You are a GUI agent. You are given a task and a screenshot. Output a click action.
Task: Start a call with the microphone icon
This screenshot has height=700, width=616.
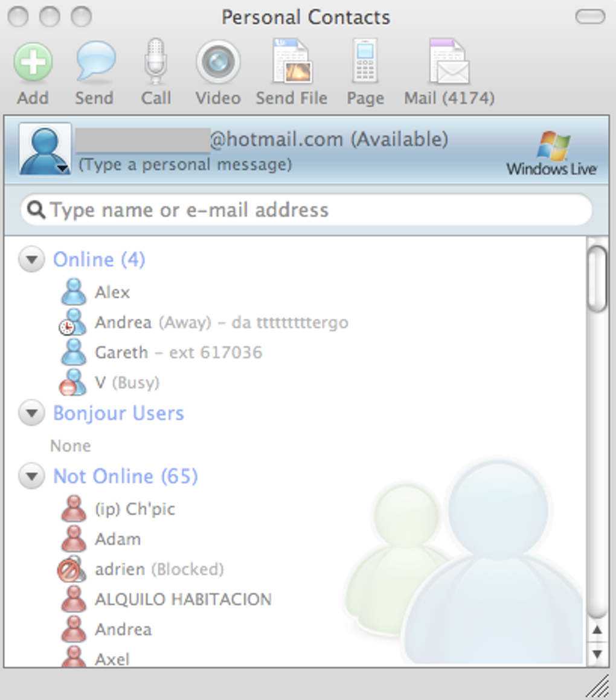[x=155, y=62]
